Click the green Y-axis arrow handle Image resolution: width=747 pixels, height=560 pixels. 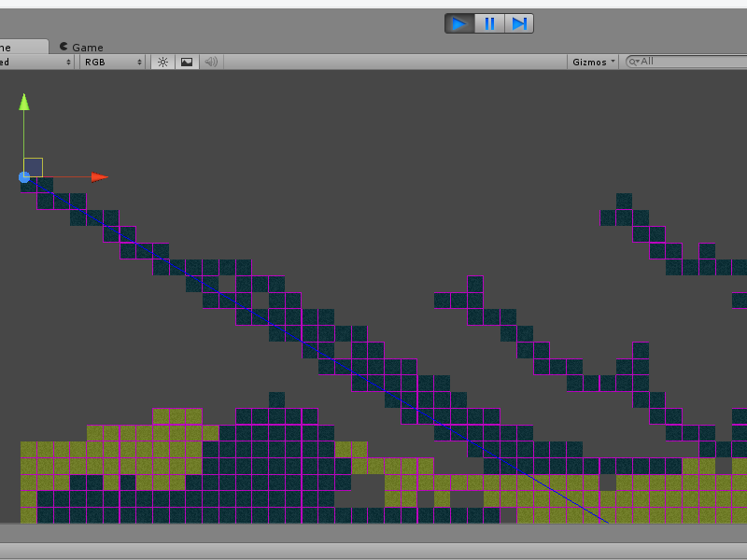(x=24, y=102)
